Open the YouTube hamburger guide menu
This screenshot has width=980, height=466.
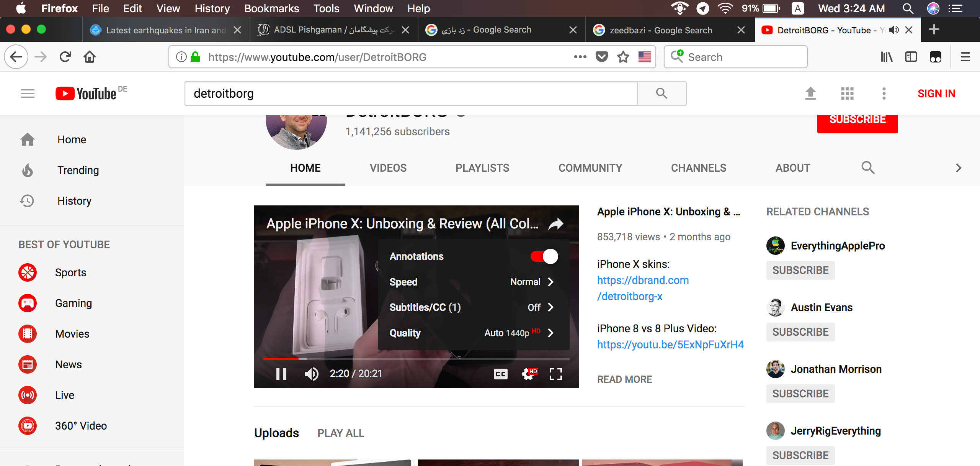[x=28, y=94]
